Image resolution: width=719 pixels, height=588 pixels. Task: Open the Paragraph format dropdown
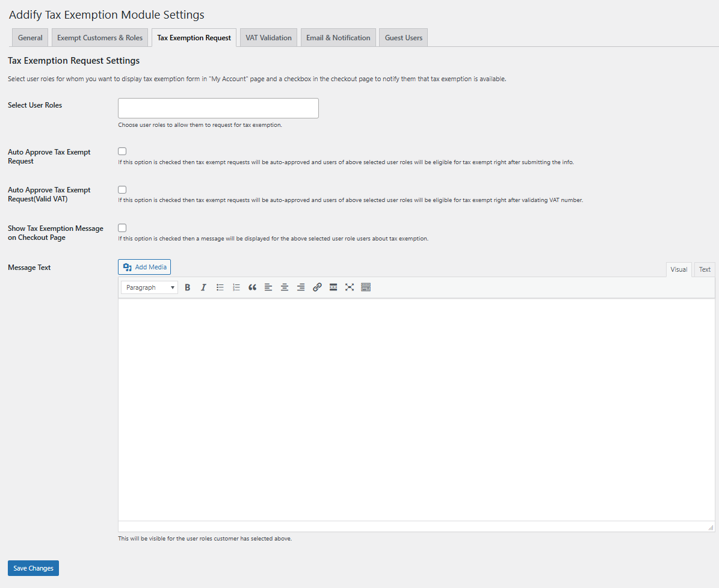click(149, 287)
